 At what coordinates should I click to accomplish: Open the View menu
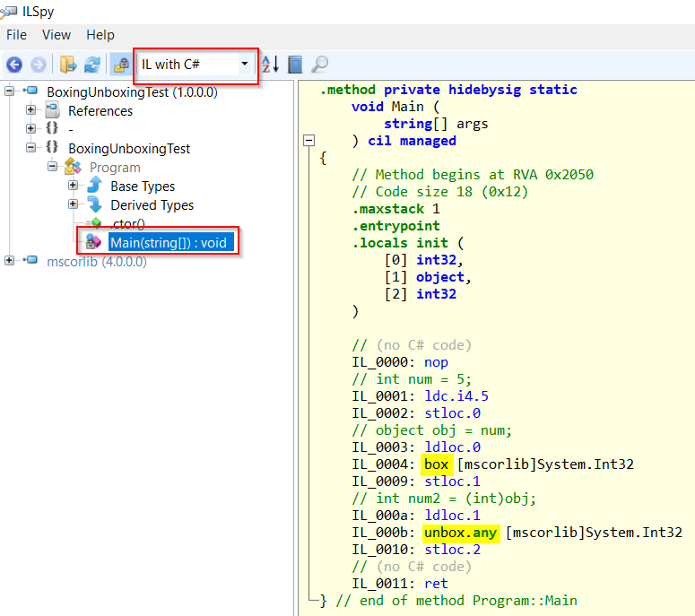(56, 35)
